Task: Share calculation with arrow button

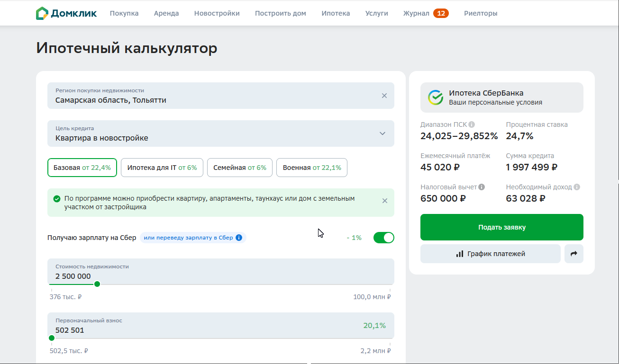Action: coord(574,254)
